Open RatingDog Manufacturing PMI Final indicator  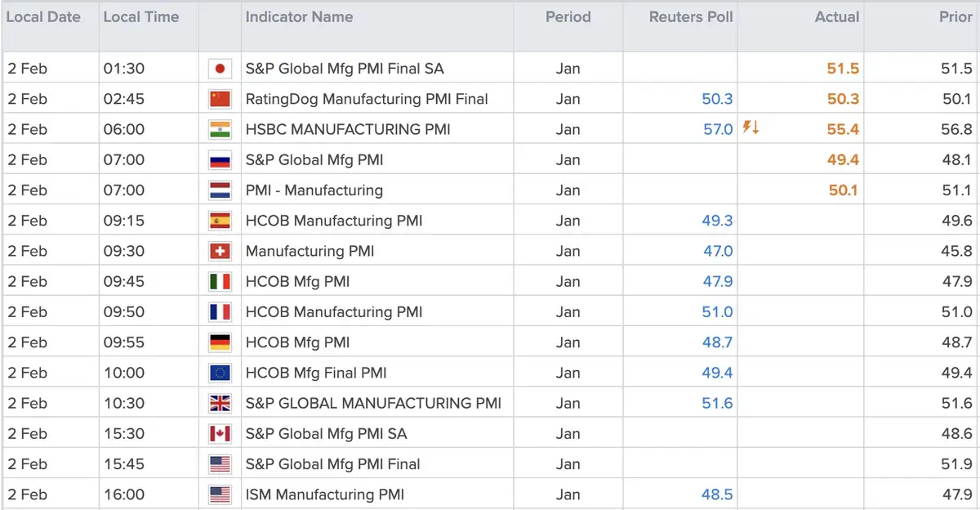pyautogui.click(x=367, y=99)
